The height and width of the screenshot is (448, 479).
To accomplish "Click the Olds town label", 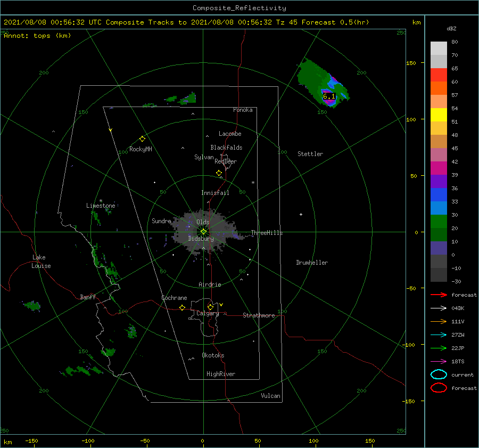I will [203, 222].
